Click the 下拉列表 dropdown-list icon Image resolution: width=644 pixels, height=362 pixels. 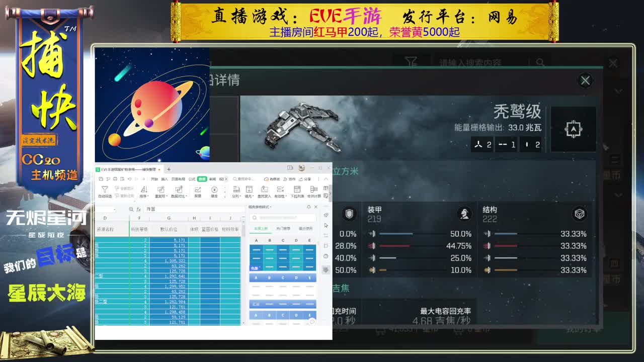(x=297, y=190)
